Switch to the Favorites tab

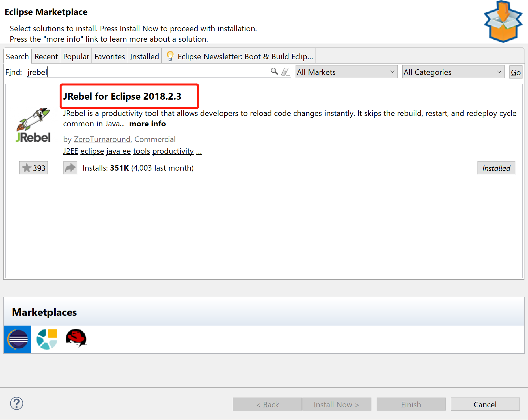(x=110, y=56)
